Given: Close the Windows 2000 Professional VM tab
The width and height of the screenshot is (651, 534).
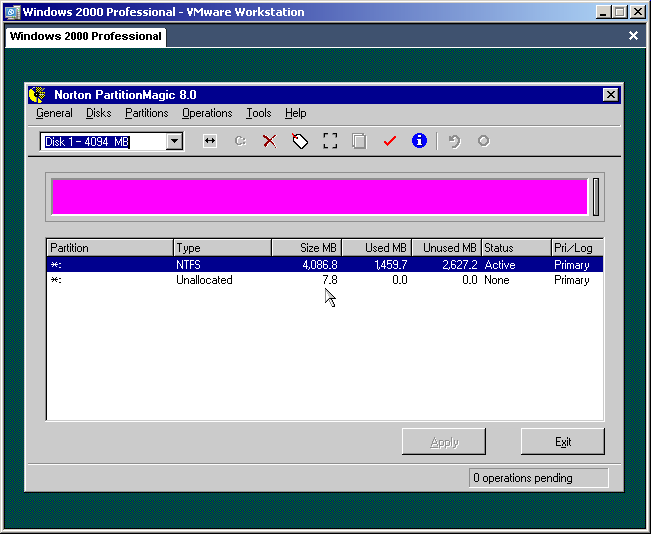Looking at the screenshot, I should pos(633,36).
